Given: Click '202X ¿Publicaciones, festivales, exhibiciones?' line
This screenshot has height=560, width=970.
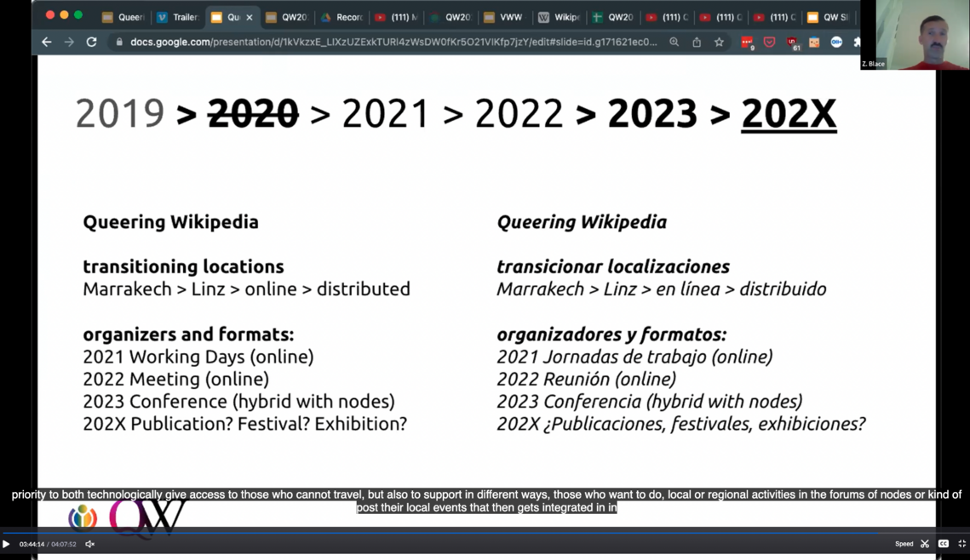Looking at the screenshot, I should tap(681, 423).
